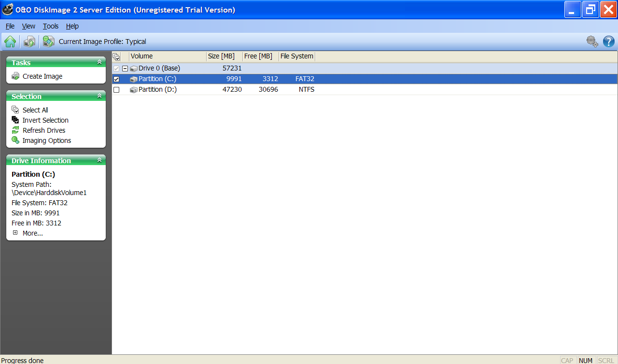Click the Partition (C:) drive icon
Screen dimensions: 618x364
pyautogui.click(x=134, y=79)
